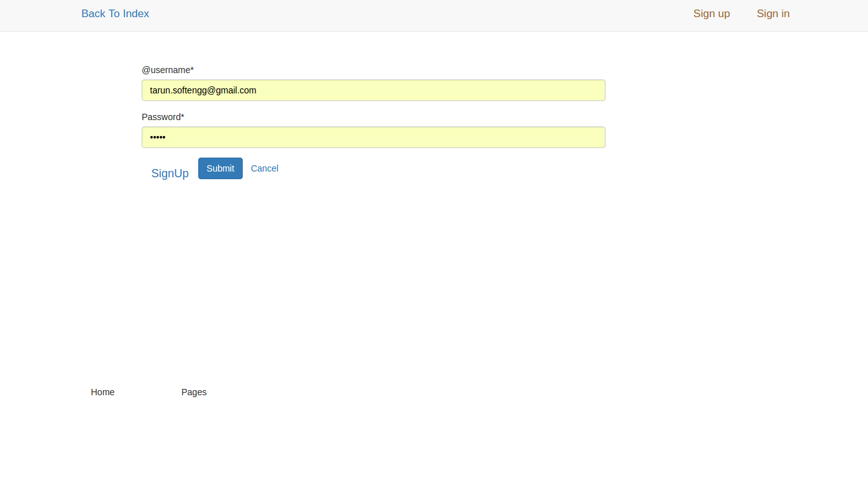Click the SignUp link beside Submit
The width and height of the screenshot is (868, 488).
click(x=170, y=173)
